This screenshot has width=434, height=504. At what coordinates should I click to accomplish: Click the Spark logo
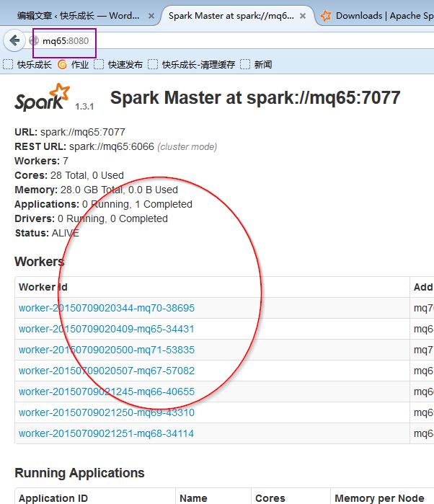(42, 98)
